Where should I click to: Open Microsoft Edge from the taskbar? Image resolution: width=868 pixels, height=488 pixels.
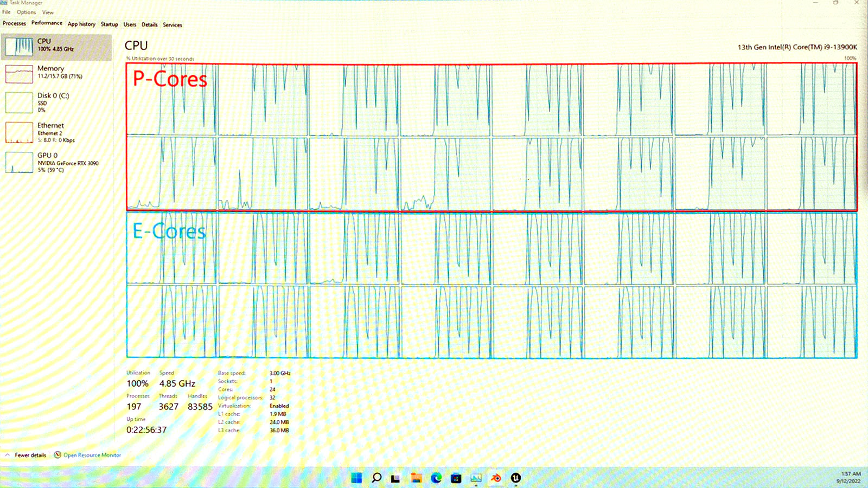[x=436, y=478]
